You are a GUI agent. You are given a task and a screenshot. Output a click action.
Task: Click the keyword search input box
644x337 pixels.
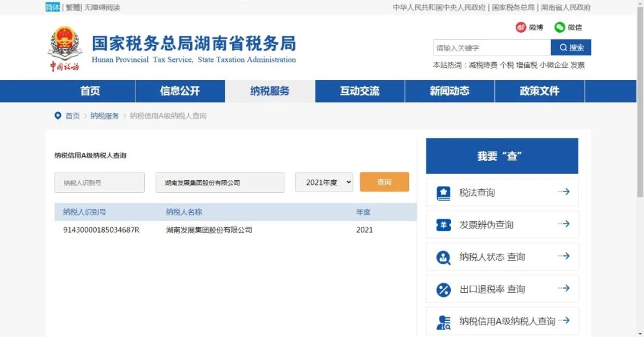pos(491,48)
